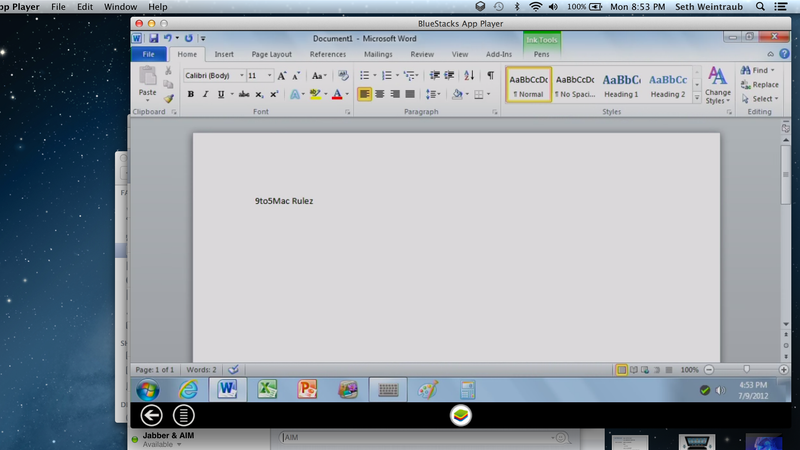Image resolution: width=800 pixels, height=450 pixels.
Task: Click the Font Color red A swatch
Action: 337,94
